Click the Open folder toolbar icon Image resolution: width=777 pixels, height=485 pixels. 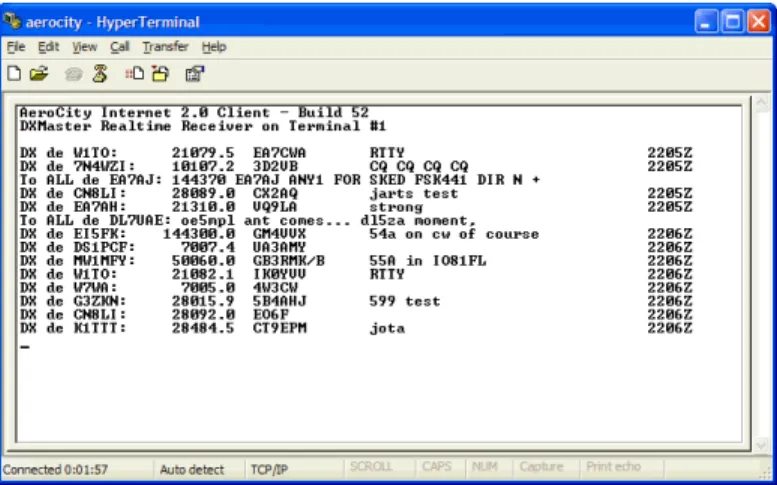39,74
